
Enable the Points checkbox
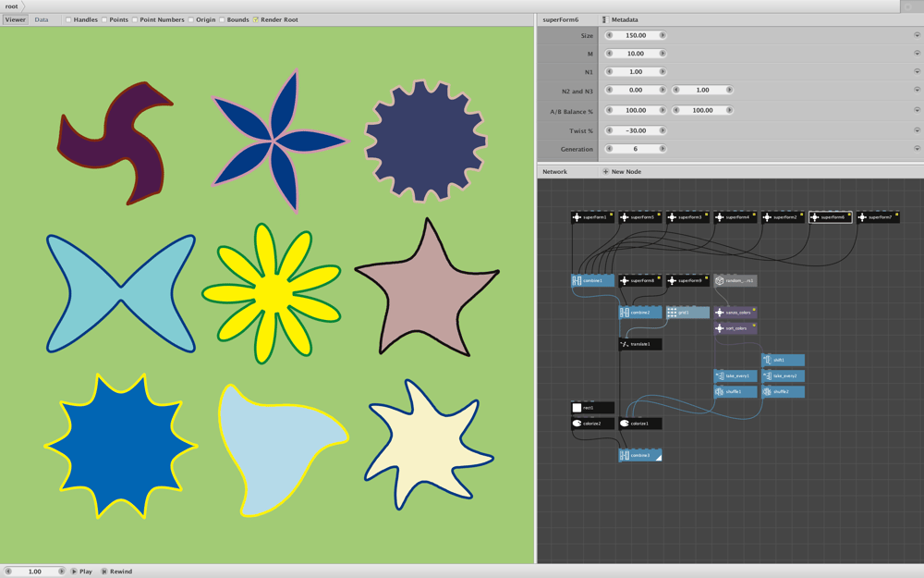104,20
